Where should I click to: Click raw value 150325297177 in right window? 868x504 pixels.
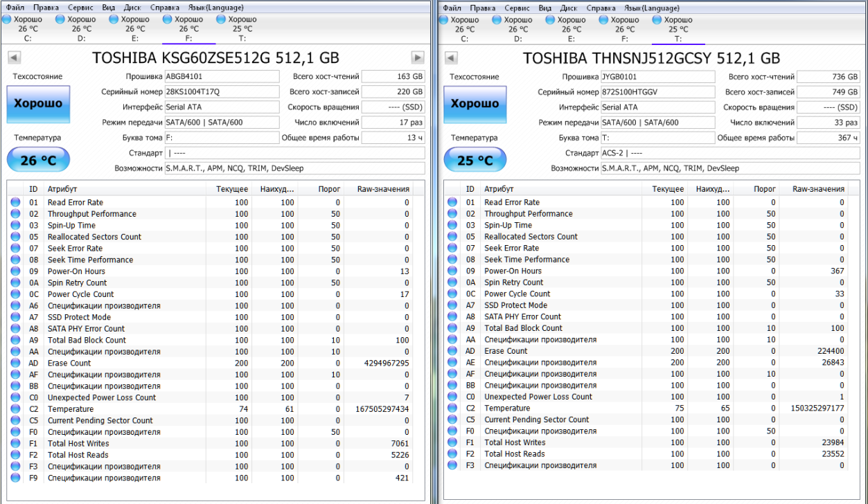click(x=816, y=408)
